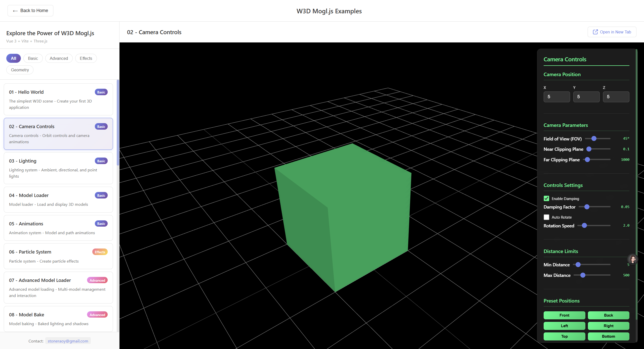Adjust the Damping Factor slider
Viewport: 644px width, 349px height.
point(594,207)
